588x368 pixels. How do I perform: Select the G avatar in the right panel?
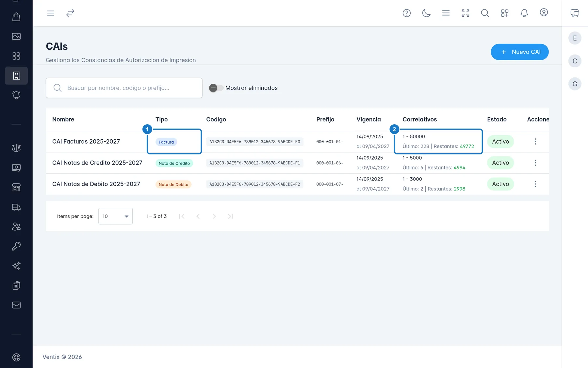pyautogui.click(x=575, y=84)
